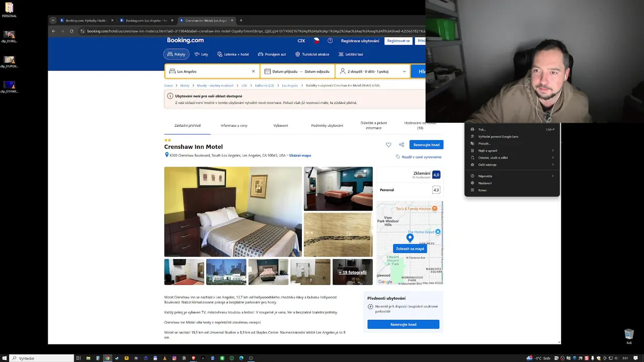644x362 pixels.
Task: Choose Přeložit... in Chrome menu
Action: pos(512,143)
